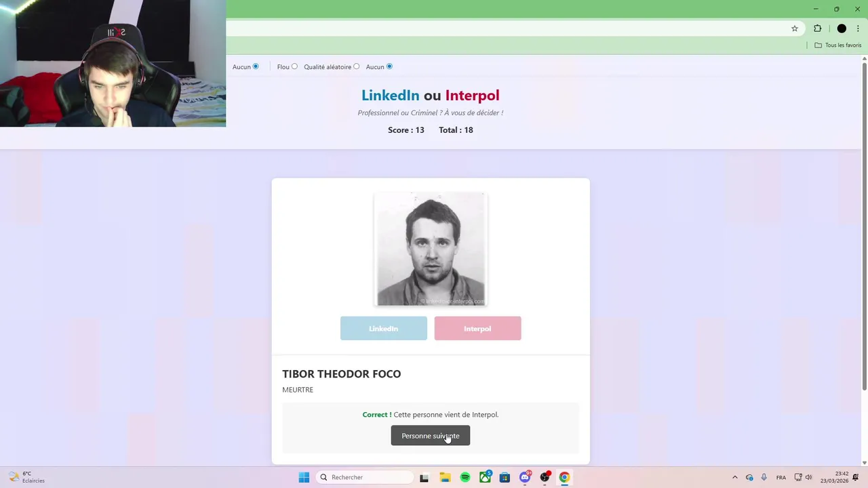Open the Chrome three-dot menu
This screenshot has width=868, height=488.
tap(858, 28)
